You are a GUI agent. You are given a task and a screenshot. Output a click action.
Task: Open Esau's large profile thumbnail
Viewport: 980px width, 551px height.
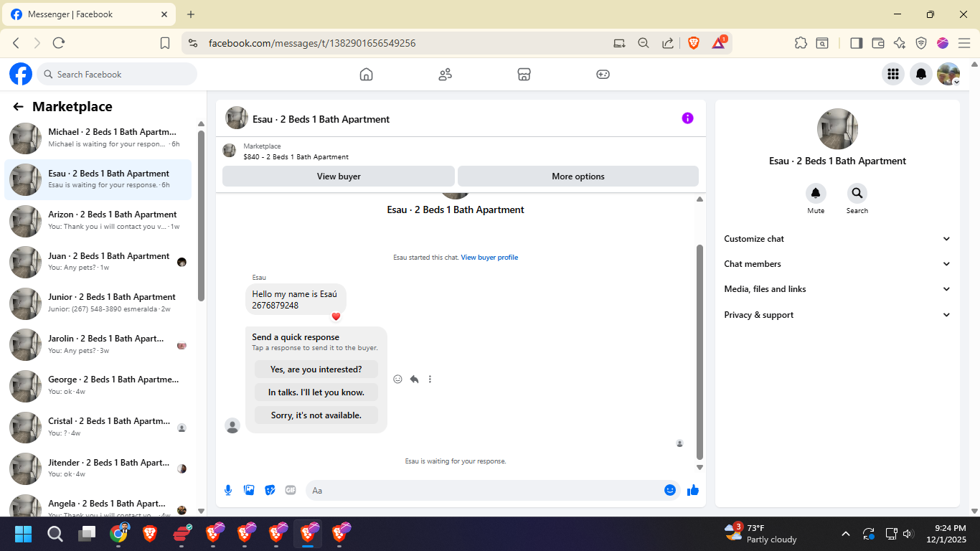tap(837, 129)
